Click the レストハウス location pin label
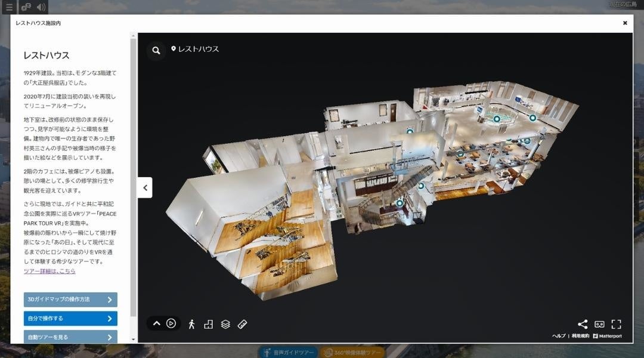Image resolution: width=644 pixels, height=358 pixels. pyautogui.click(x=195, y=49)
